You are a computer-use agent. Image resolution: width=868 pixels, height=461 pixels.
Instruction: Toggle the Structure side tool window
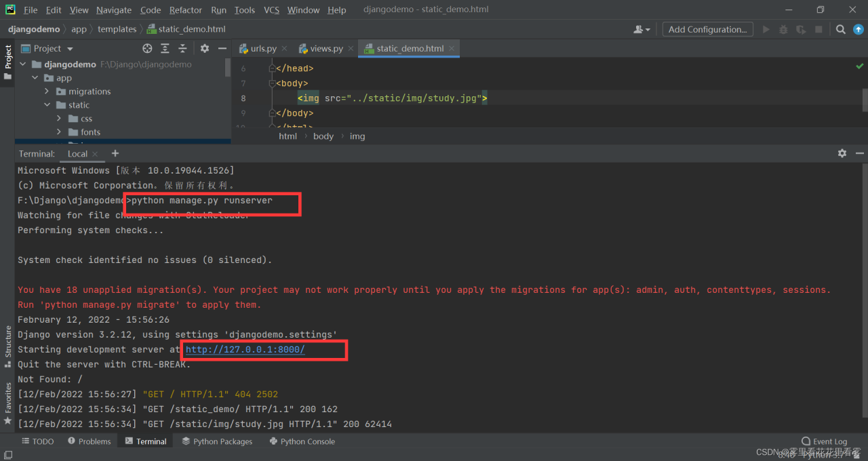coord(8,346)
